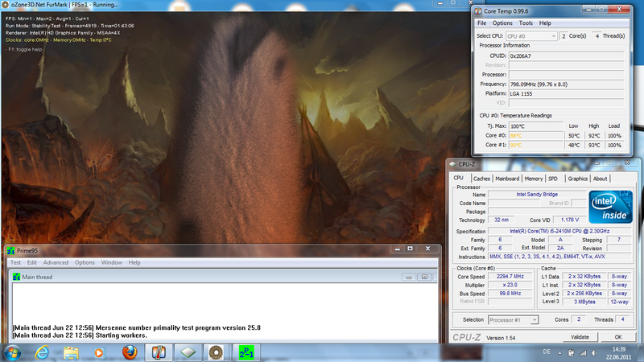The width and height of the screenshot is (644, 362).
Task: Click the Intel inside logo in CPU-Z
Action: [x=610, y=207]
